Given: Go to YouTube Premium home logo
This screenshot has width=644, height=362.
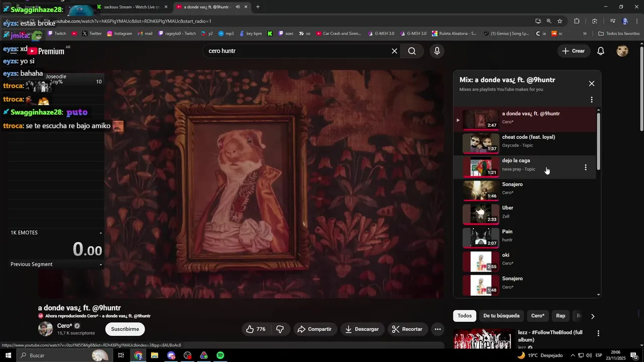Looking at the screenshot, I should click(x=46, y=51).
